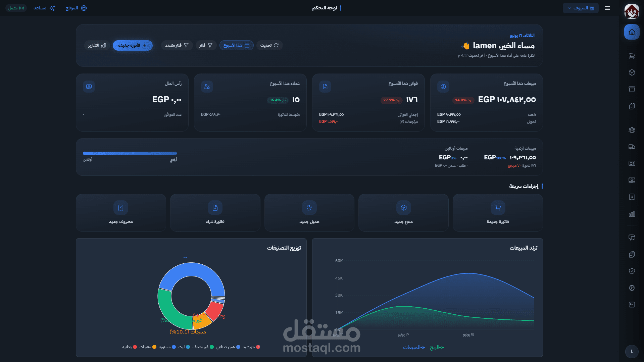Click the 36.4% customers change badge
Image resolution: width=644 pixels, height=362 pixels.
[278, 100]
